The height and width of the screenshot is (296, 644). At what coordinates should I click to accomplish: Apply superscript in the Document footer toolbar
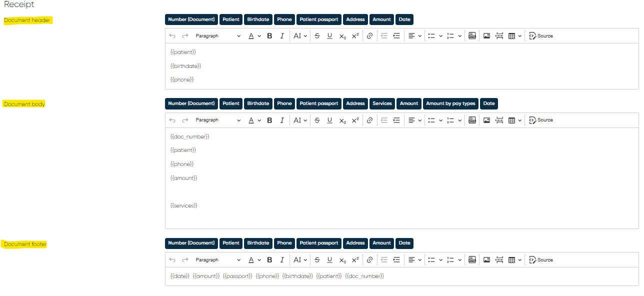pos(355,260)
